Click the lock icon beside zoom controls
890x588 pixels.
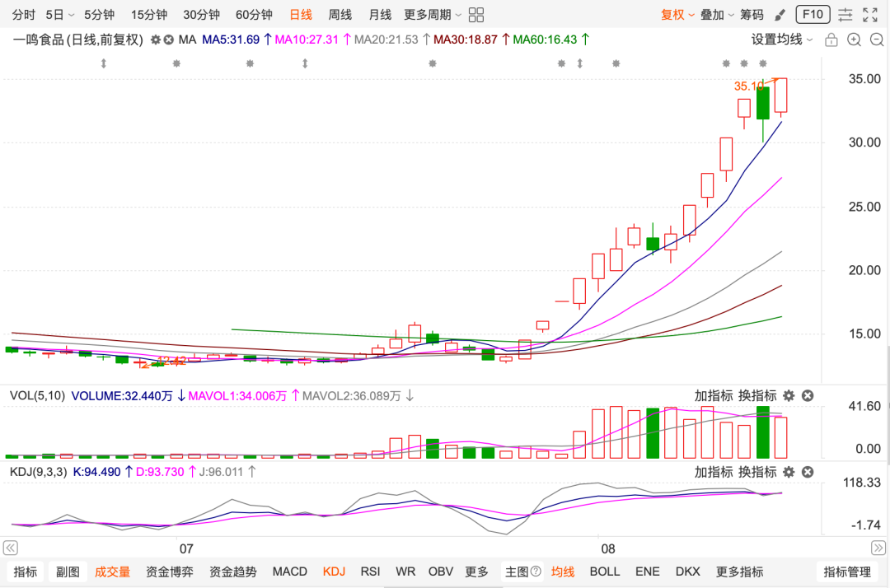[831, 40]
